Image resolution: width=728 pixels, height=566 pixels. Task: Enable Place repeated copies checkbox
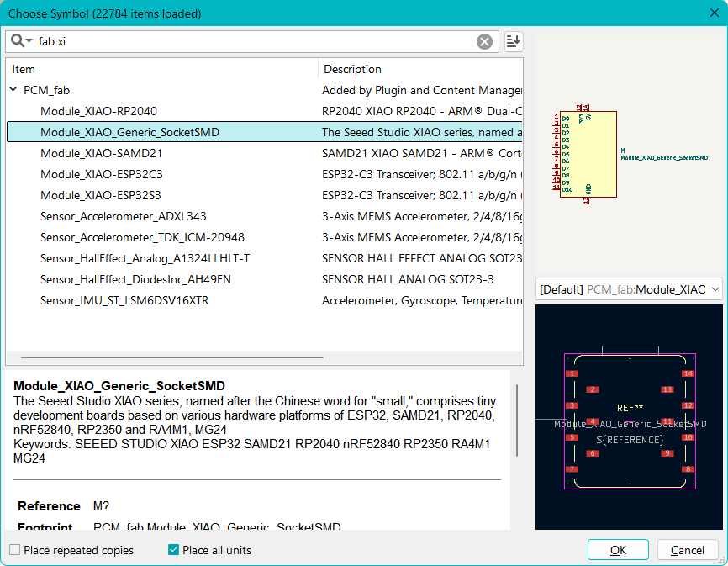click(15, 550)
